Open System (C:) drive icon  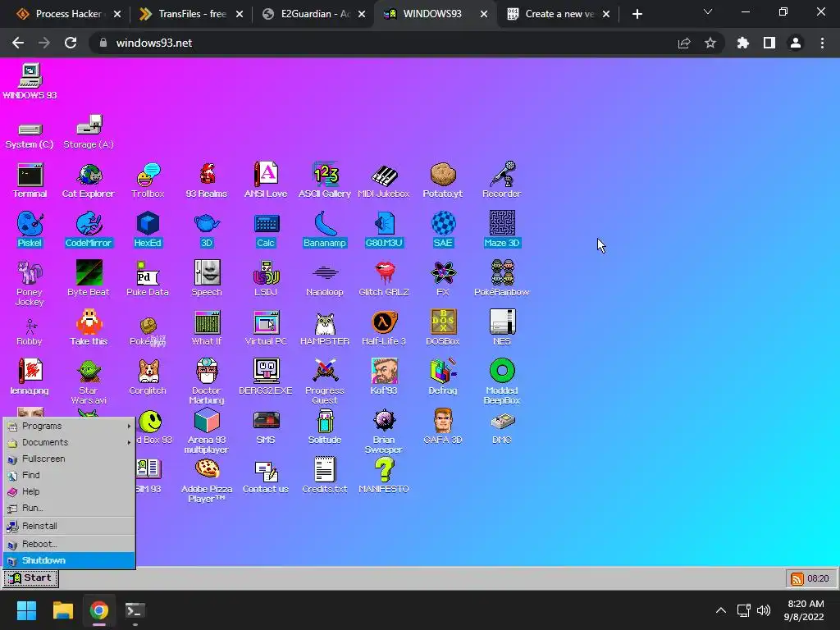pyautogui.click(x=30, y=135)
